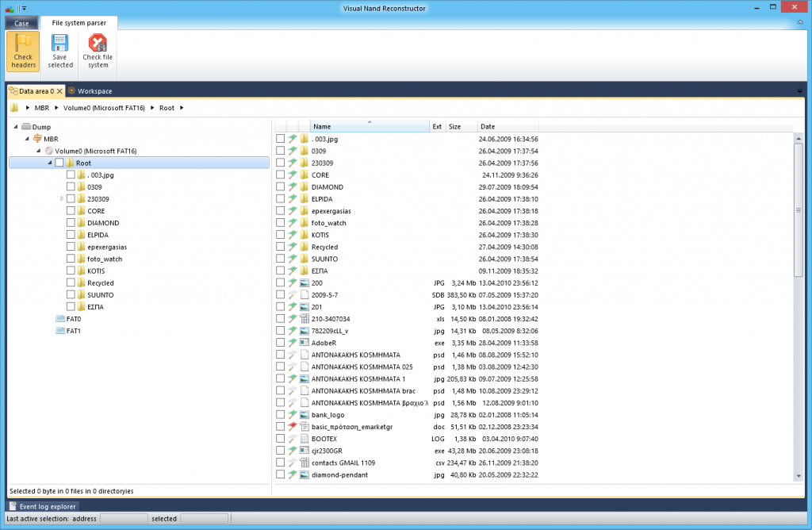Select the Data area 0 tab
This screenshot has height=530, width=812.
36,90
